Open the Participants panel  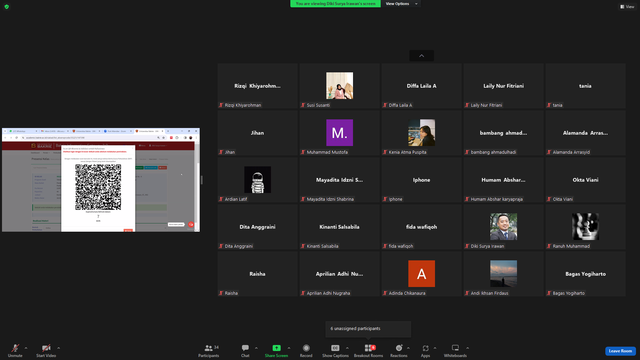(209, 350)
